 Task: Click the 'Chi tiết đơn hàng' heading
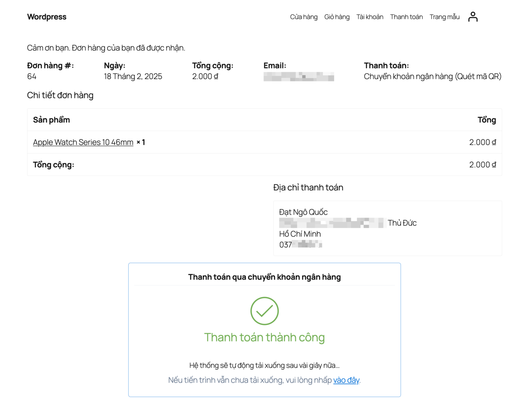[x=60, y=95]
